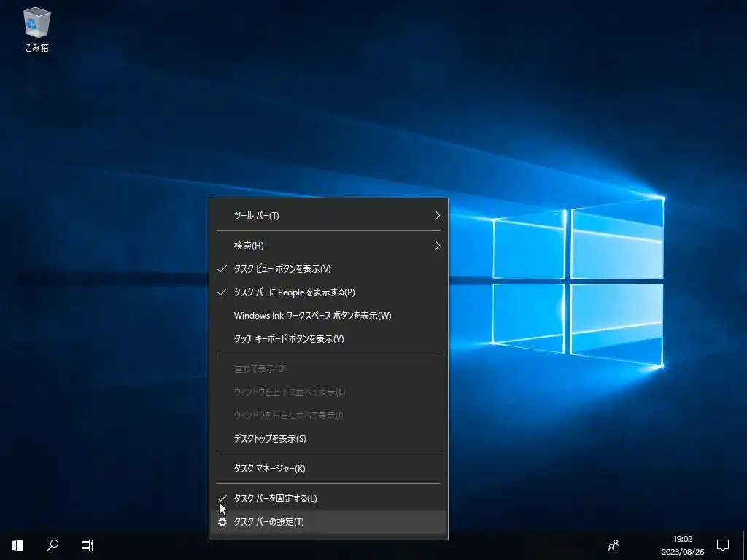The image size is (747, 560).
Task: Enable タッチ キーボード ボタンを表示(Y)
Action: (328, 339)
